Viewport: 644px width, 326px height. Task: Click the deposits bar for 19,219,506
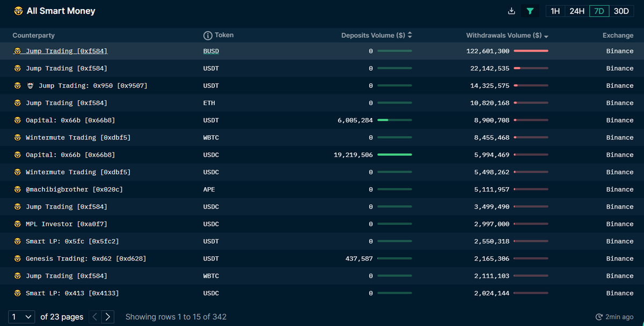pos(394,155)
